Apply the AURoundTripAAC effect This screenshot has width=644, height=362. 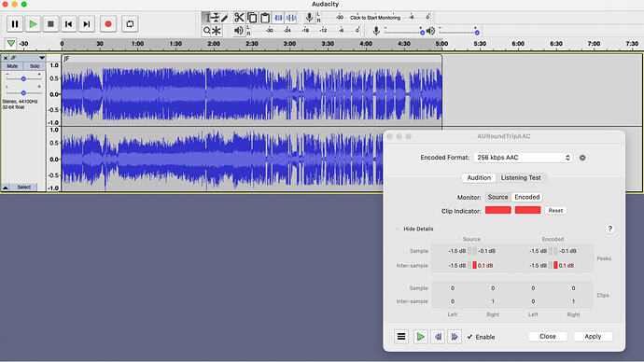593,337
